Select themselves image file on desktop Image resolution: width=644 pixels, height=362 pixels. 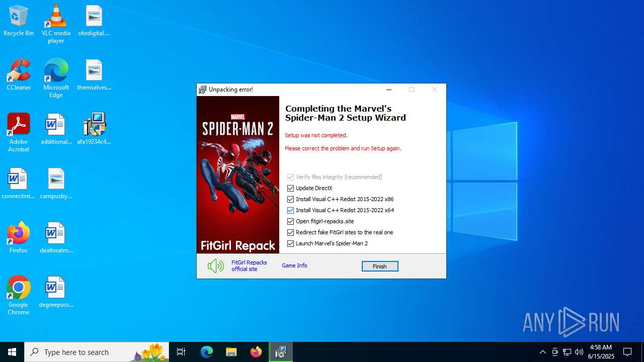(94, 75)
